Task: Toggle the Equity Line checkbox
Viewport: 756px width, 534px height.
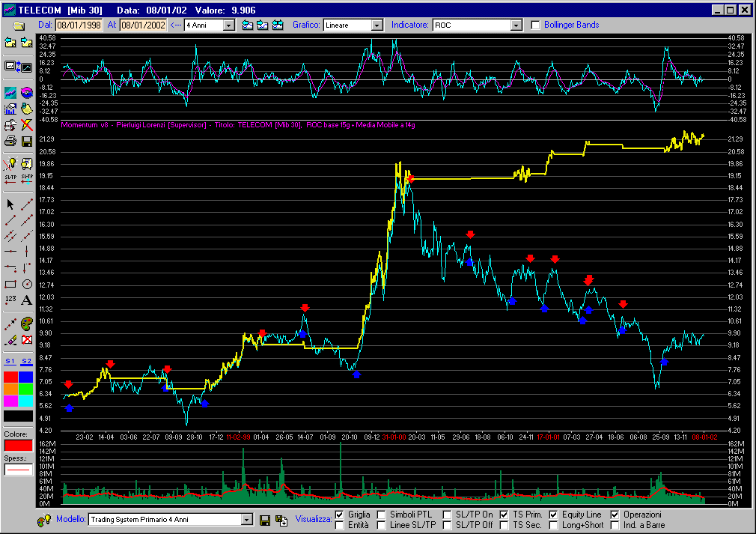Action: pos(553,515)
